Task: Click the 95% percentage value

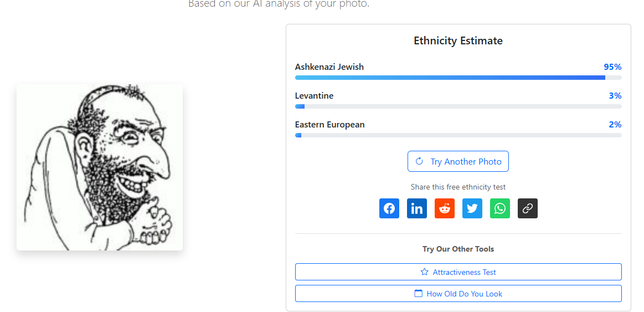Action: 612,67
